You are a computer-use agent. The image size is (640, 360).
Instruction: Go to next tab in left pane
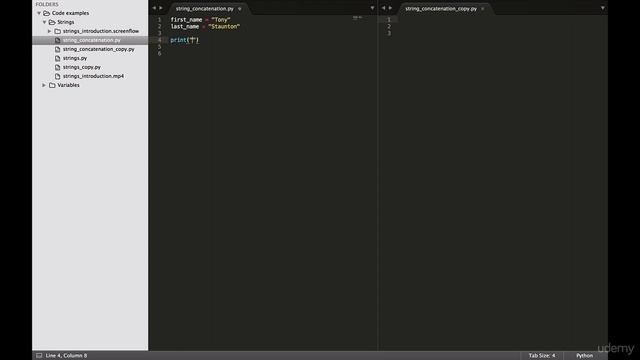pos(161,8)
